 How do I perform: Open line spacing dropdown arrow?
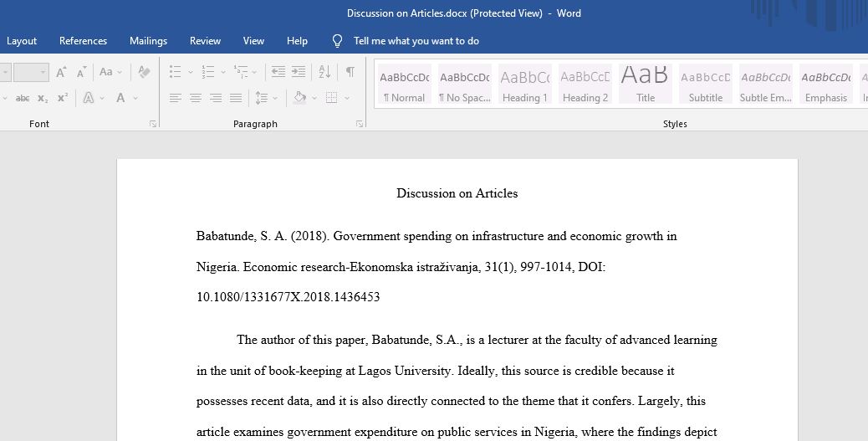275,98
